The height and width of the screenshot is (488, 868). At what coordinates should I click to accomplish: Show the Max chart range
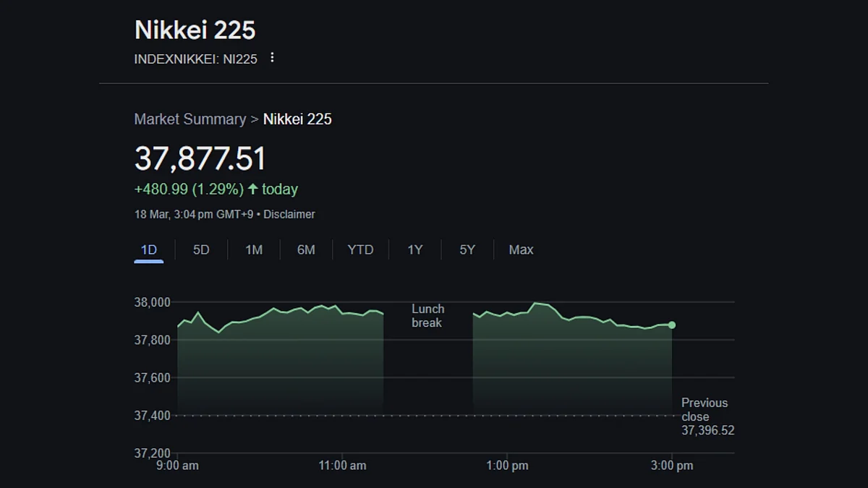(x=521, y=250)
